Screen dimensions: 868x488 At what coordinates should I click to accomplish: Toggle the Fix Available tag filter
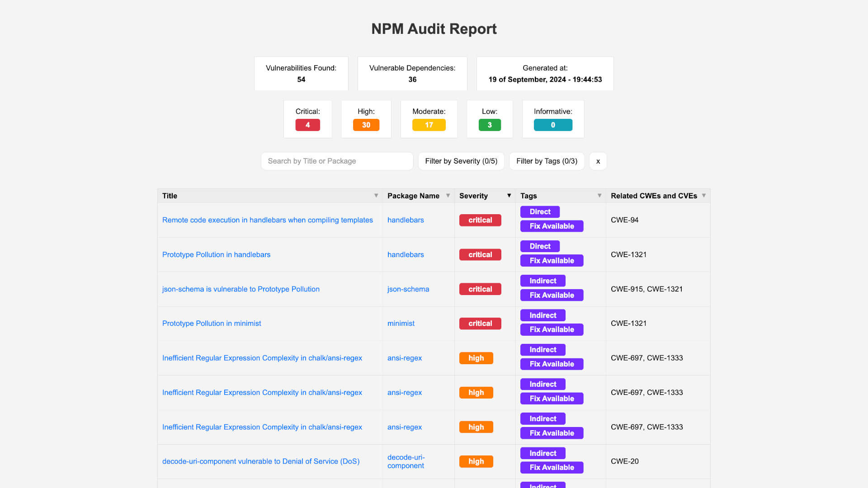coord(546,161)
